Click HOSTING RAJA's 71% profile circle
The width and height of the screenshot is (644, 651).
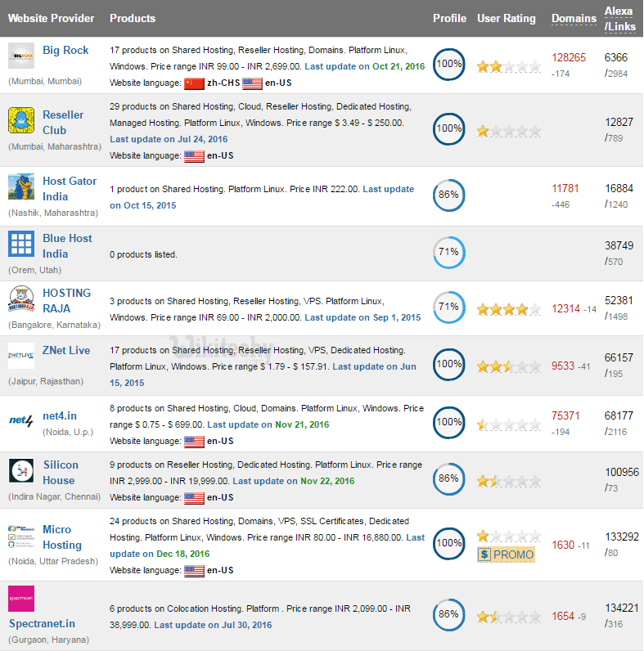click(x=448, y=308)
